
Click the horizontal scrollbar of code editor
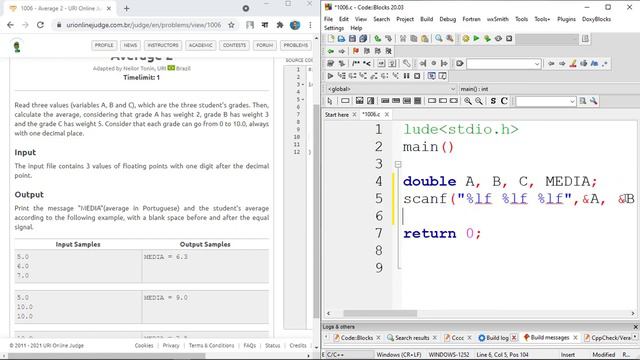(x=380, y=313)
